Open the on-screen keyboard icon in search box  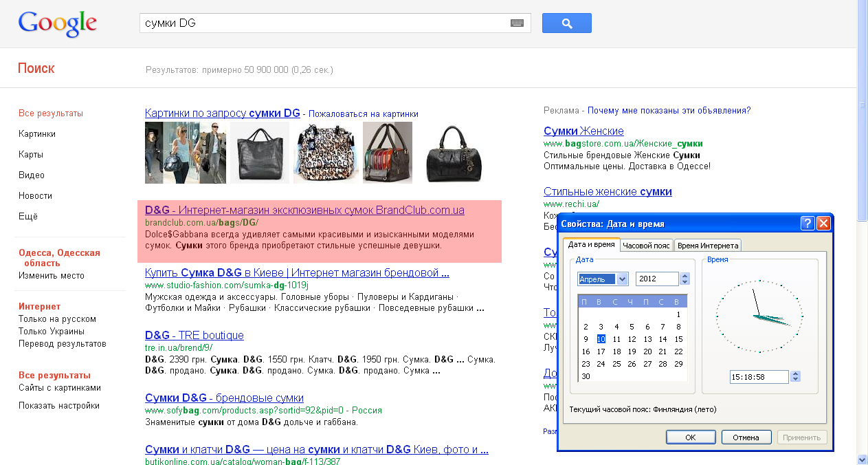pos(518,23)
